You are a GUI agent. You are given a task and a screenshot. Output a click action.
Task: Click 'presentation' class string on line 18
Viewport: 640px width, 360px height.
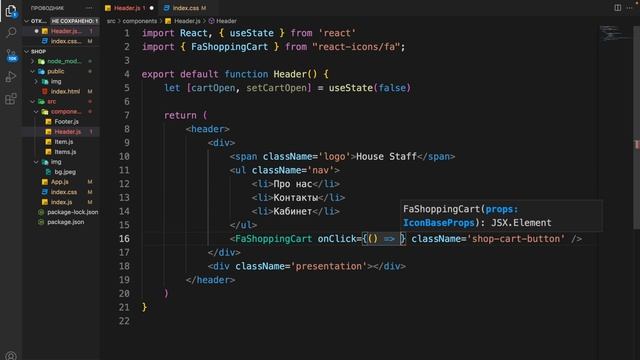pyautogui.click(x=329, y=267)
